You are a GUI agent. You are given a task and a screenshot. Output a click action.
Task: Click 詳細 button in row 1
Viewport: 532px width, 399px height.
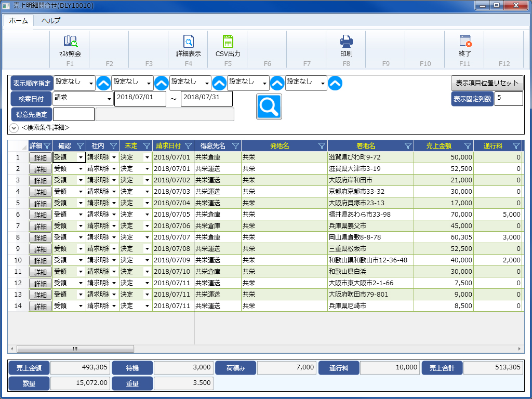click(41, 158)
